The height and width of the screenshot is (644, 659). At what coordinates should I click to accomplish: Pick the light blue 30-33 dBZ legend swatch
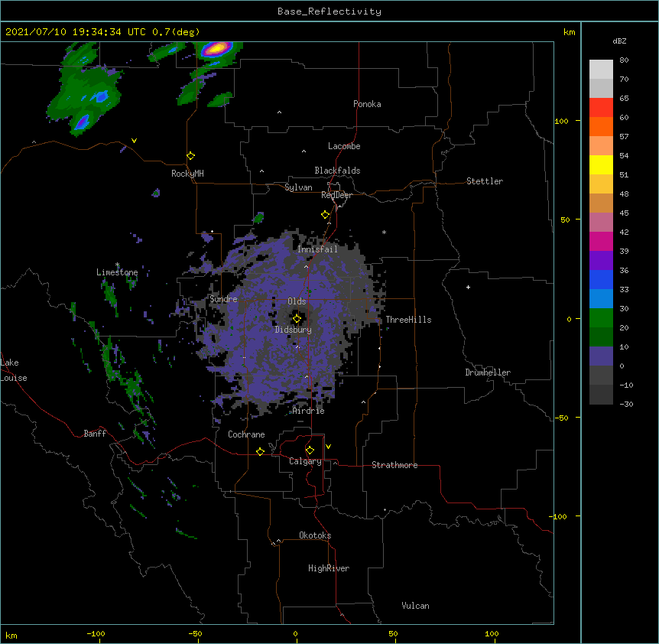coord(601,299)
